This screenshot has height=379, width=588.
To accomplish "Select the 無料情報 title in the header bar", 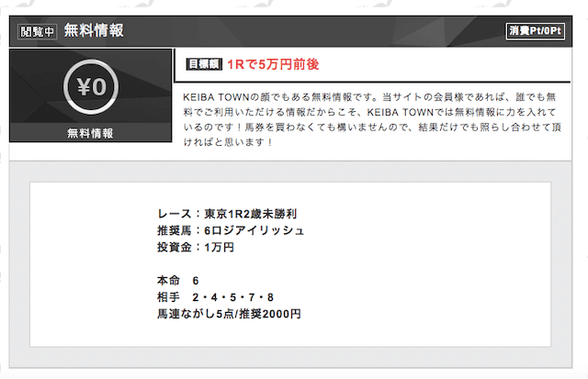I will pos(94,30).
